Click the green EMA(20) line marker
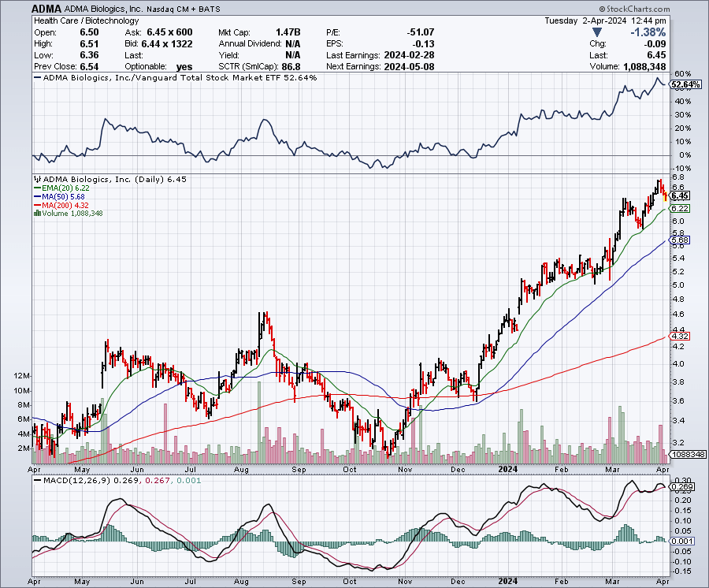Image resolution: width=709 pixels, height=588 pixels. (x=38, y=189)
